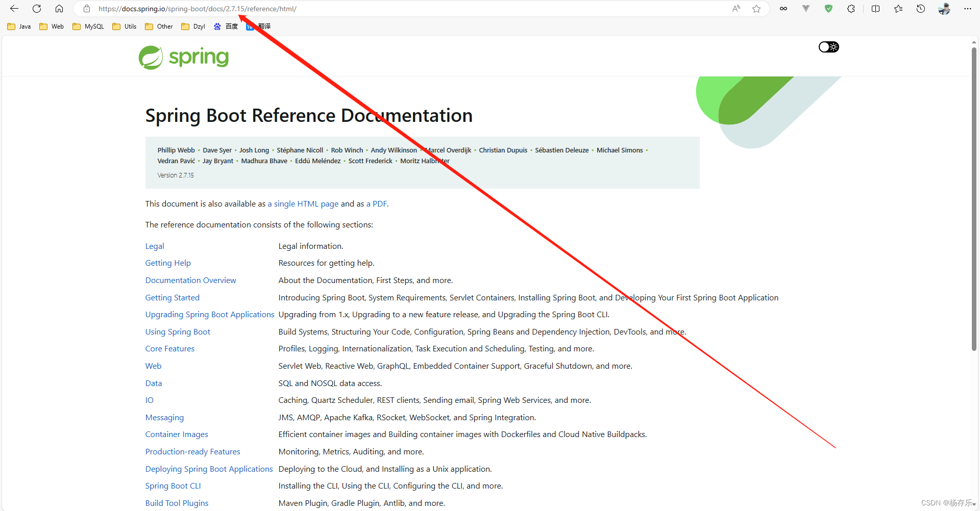Click 'SQL and NOSQL data access.' text
The width and height of the screenshot is (980, 511).
330,384
